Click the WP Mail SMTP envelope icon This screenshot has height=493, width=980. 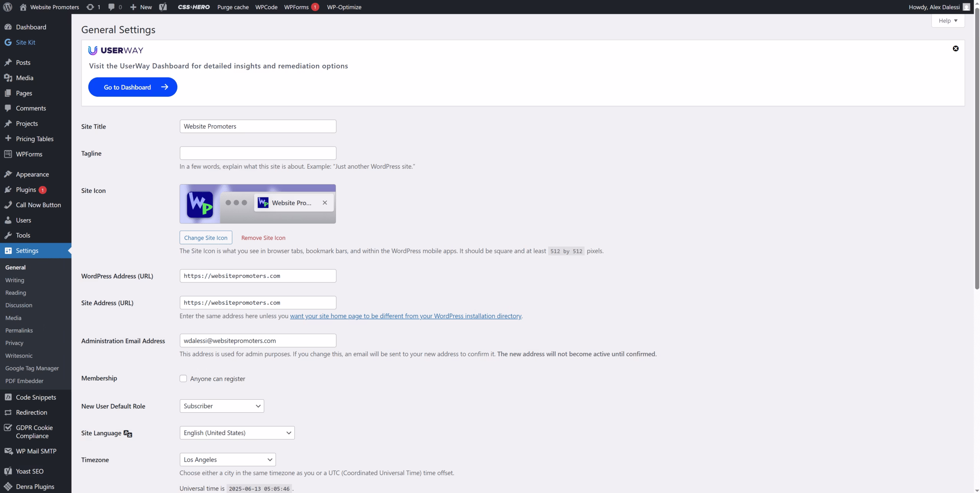coord(8,451)
